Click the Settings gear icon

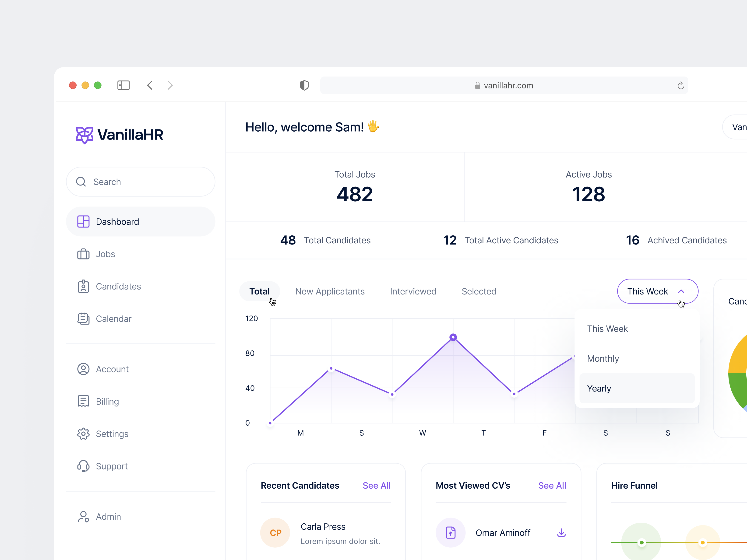[83, 434]
